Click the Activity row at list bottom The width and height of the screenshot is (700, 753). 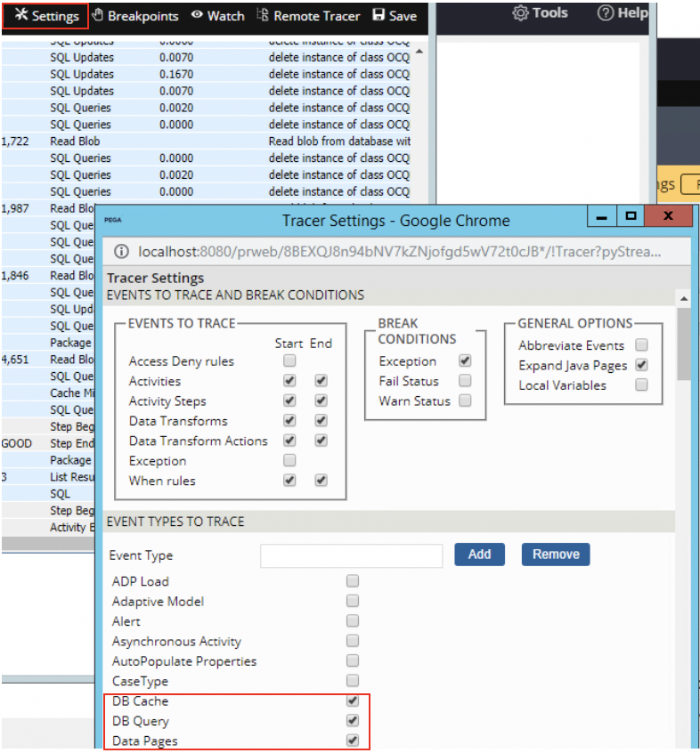point(48,527)
